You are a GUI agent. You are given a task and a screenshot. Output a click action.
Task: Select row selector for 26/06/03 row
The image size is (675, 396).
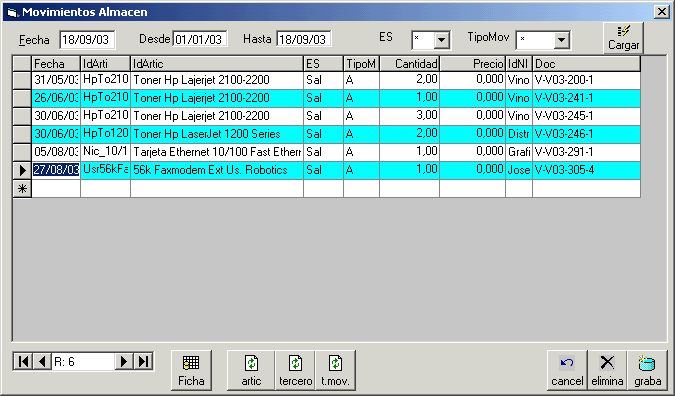click(22, 98)
